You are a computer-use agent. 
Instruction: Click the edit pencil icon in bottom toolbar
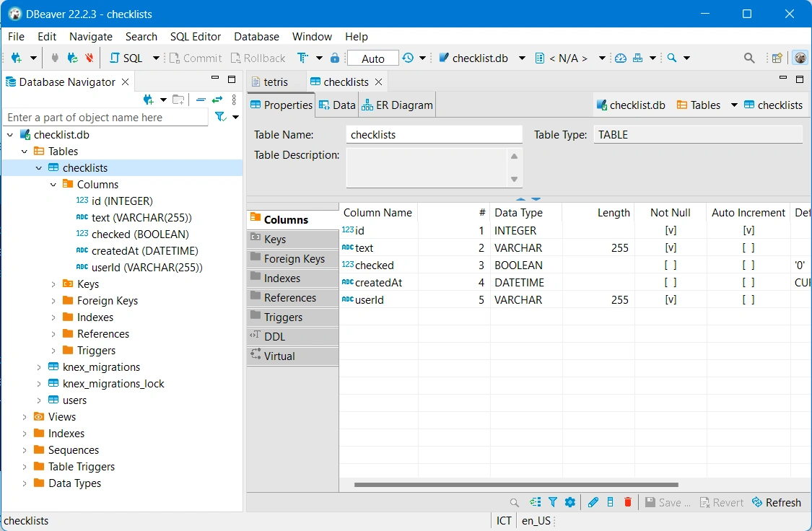coord(593,502)
